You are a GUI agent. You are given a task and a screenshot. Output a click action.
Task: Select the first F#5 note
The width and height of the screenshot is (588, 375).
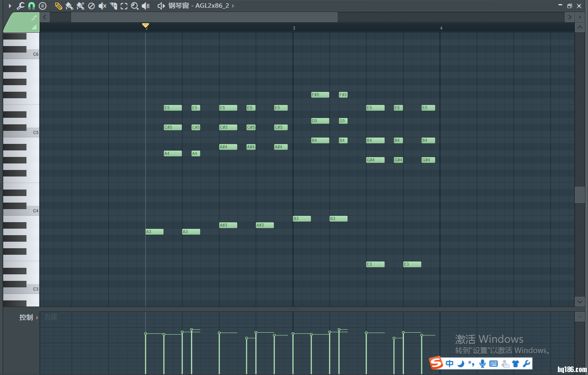tap(320, 95)
